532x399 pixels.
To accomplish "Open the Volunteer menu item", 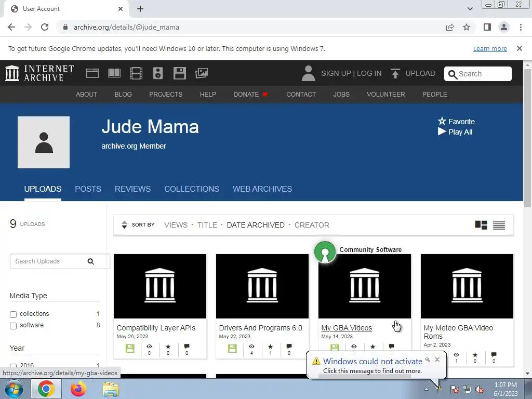I will (x=386, y=95).
